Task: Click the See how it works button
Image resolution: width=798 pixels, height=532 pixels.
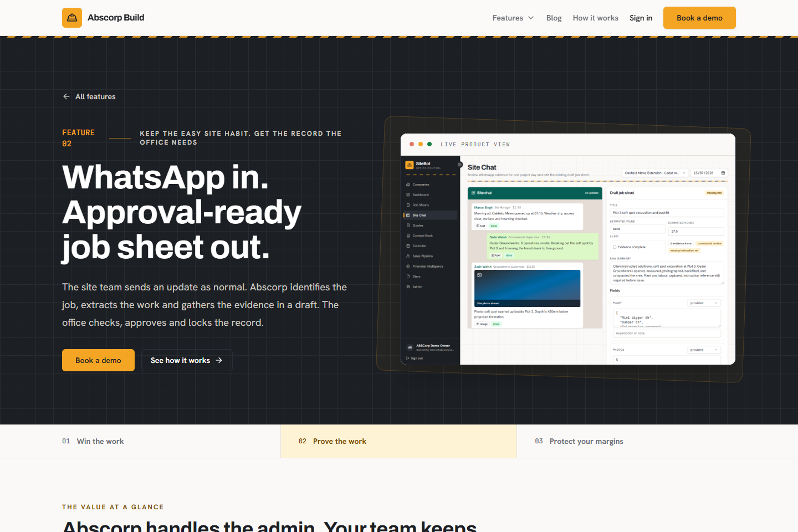Action: point(187,360)
